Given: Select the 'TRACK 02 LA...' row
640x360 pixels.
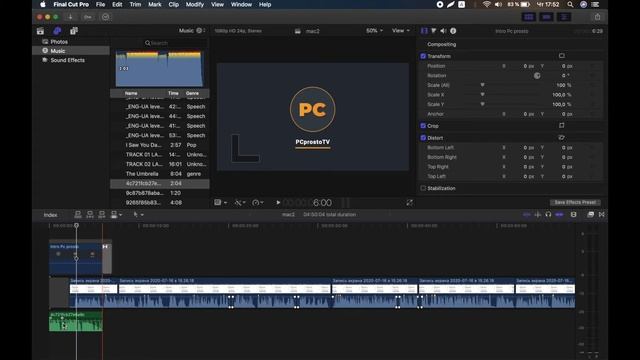Looking at the screenshot, I should [160, 164].
